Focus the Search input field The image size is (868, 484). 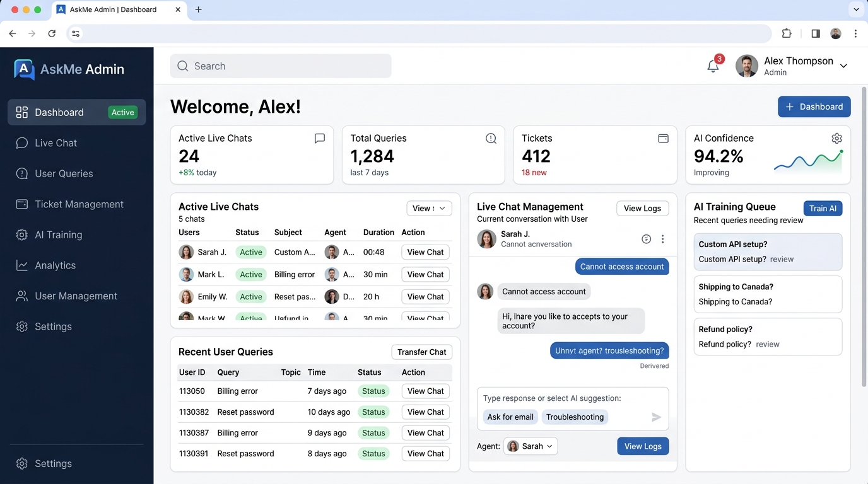coord(281,66)
